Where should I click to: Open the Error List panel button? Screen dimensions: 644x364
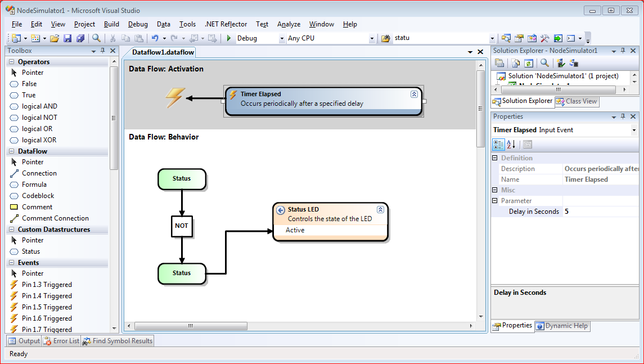coord(61,341)
